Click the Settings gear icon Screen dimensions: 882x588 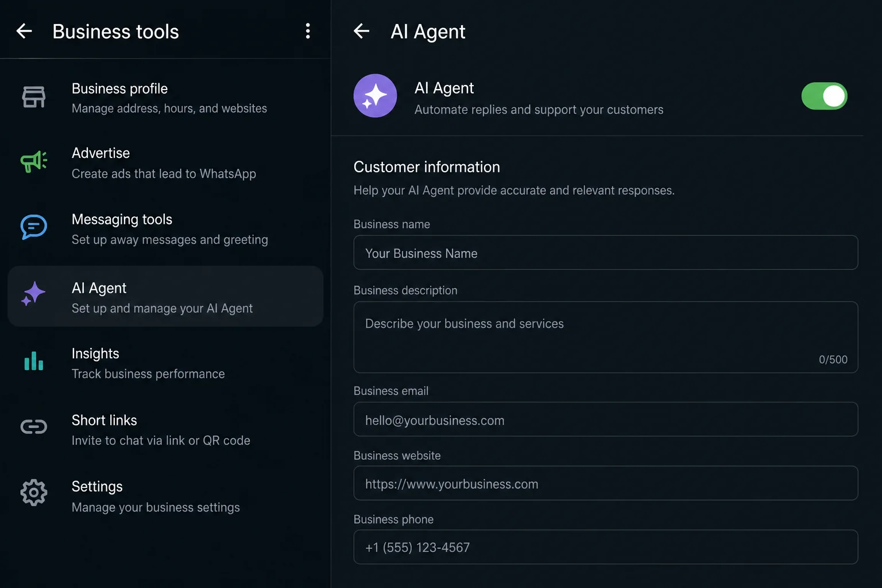coord(34,493)
